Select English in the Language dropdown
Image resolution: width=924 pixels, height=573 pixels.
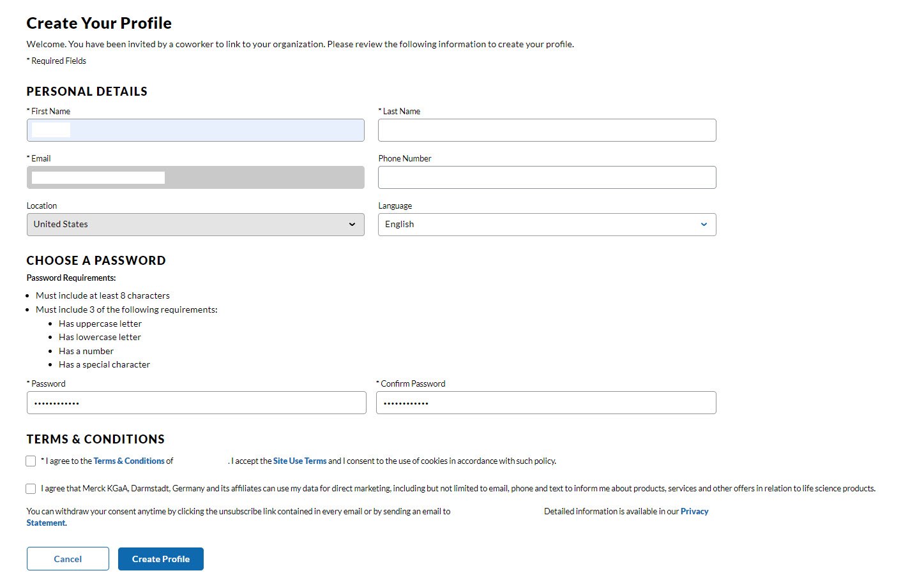547,224
